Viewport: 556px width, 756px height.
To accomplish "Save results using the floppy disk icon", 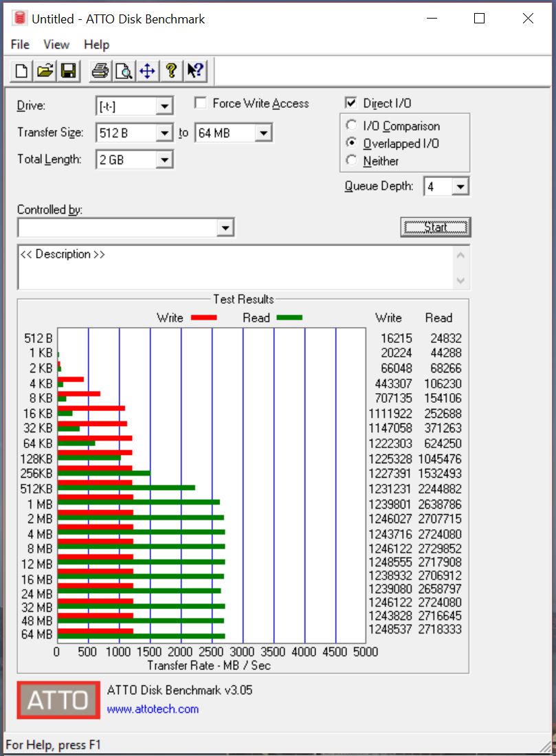I will pos(68,71).
